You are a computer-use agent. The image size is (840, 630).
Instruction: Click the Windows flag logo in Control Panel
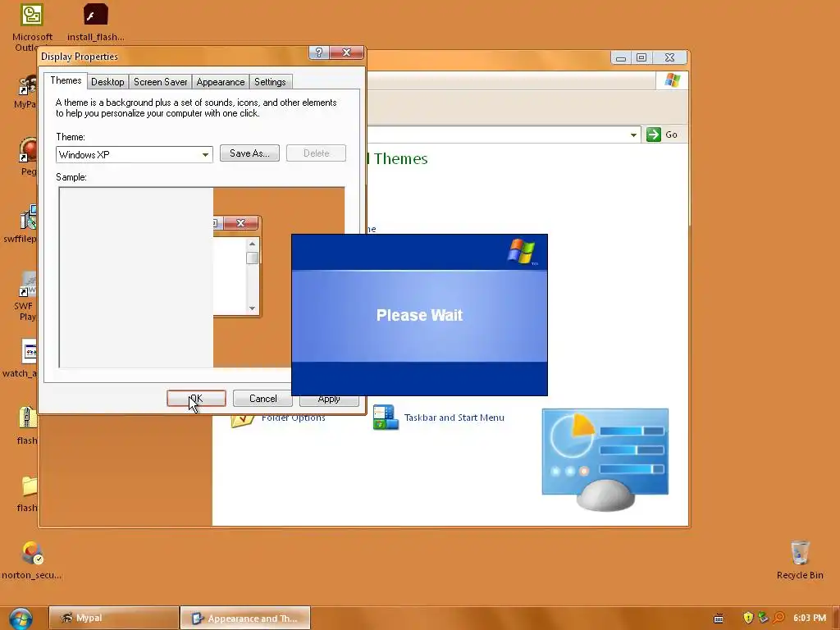673,80
